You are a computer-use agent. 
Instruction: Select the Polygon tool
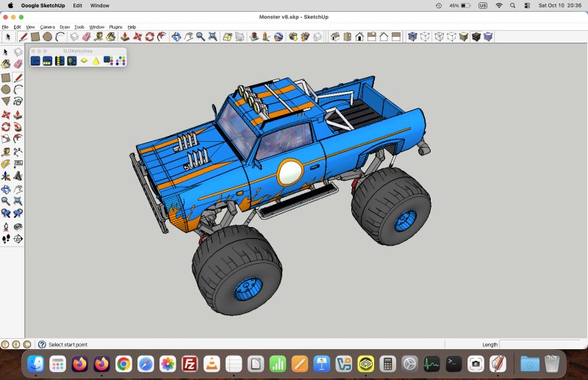pos(6,101)
